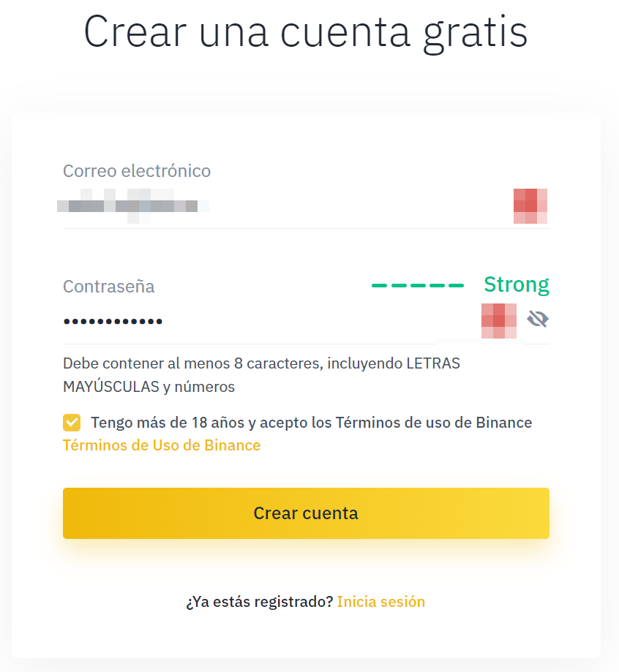Click the red icon in the email field

click(x=530, y=206)
